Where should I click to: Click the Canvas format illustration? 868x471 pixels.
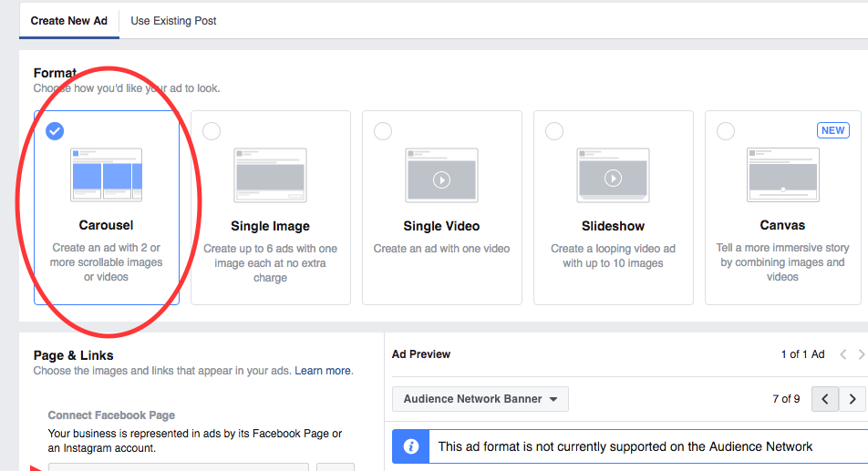tap(783, 174)
